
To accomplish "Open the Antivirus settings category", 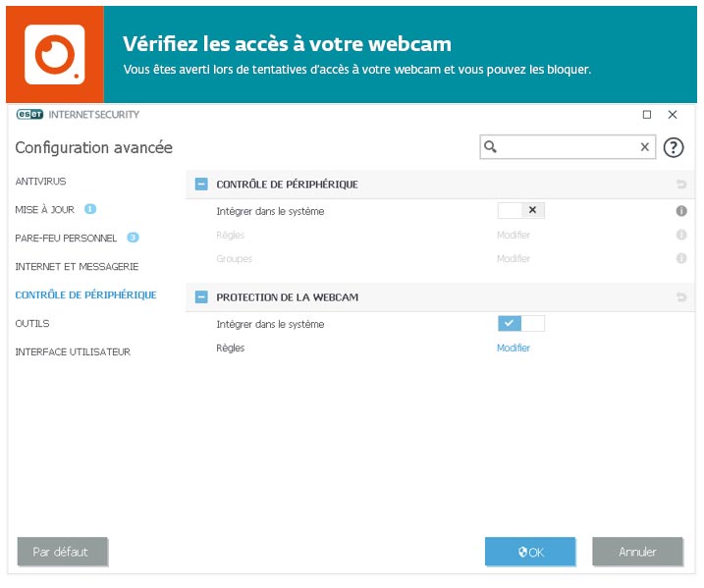I will [40, 182].
